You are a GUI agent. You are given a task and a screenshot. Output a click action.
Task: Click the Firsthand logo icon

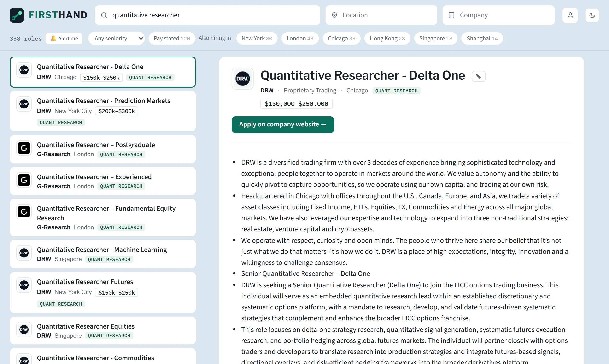[x=17, y=15]
